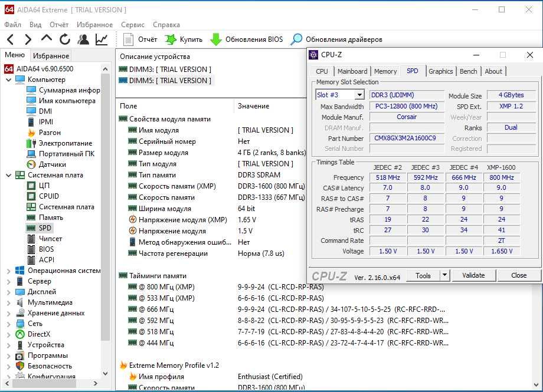Select Напряжение модуля (XMP) row
Image resolution: width=543 pixels, height=392 pixels.
coord(192,220)
